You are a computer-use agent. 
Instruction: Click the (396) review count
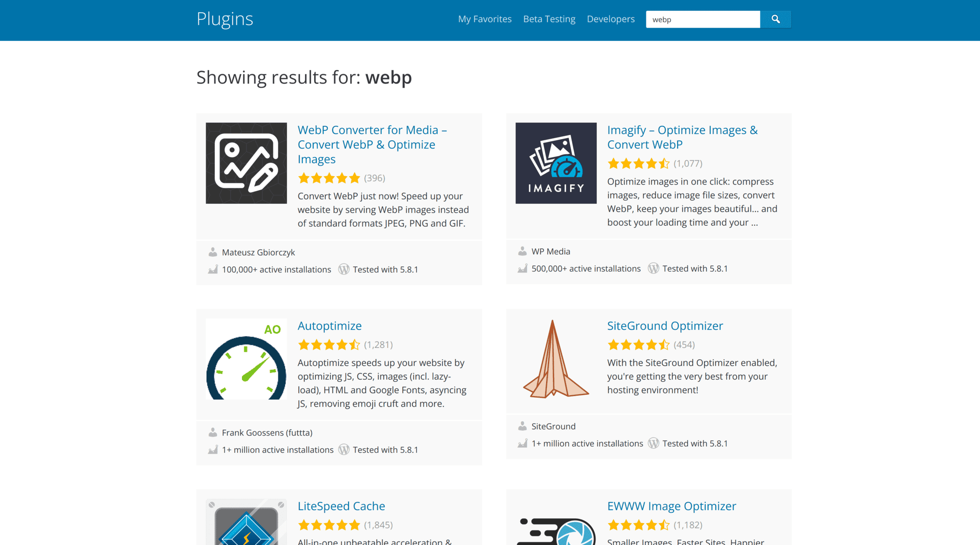coord(374,178)
